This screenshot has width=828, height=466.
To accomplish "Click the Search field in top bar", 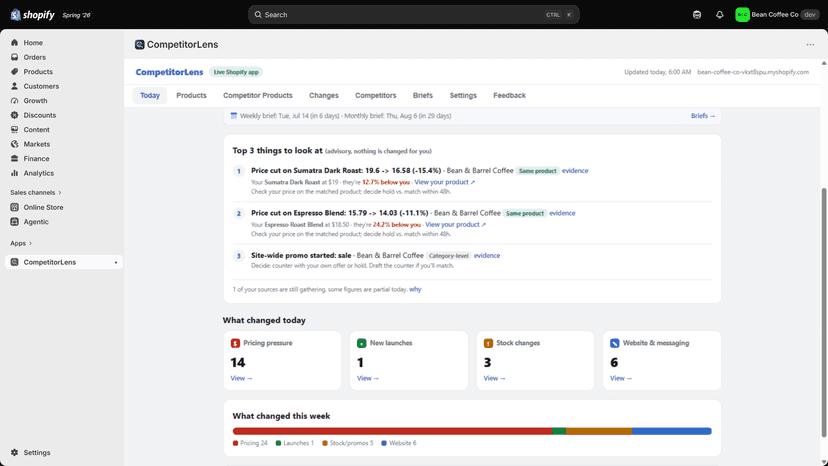I will tap(413, 15).
